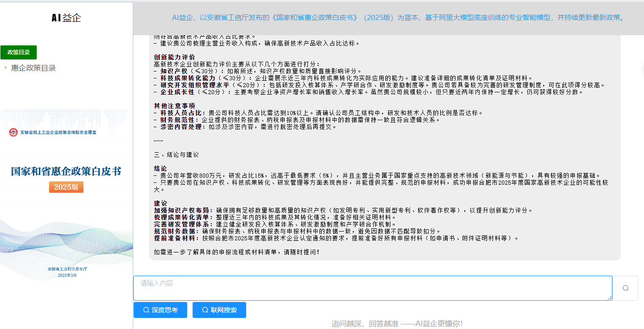The width and height of the screenshot is (644, 329).
Task: Turn on 联网搜索
Action: tap(219, 310)
